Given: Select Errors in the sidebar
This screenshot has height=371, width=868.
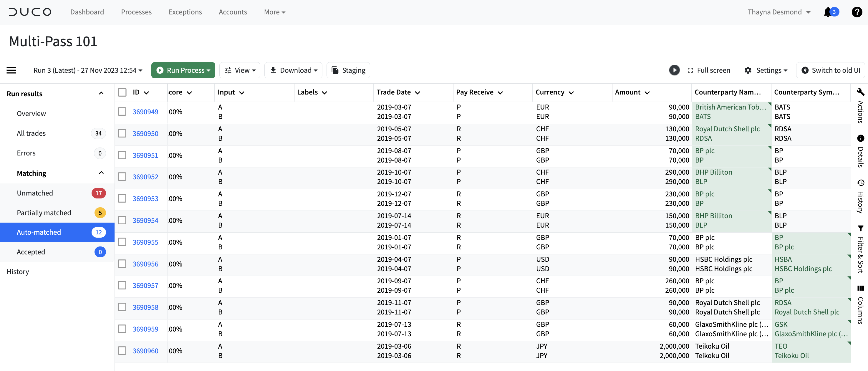Looking at the screenshot, I should 57,153.
